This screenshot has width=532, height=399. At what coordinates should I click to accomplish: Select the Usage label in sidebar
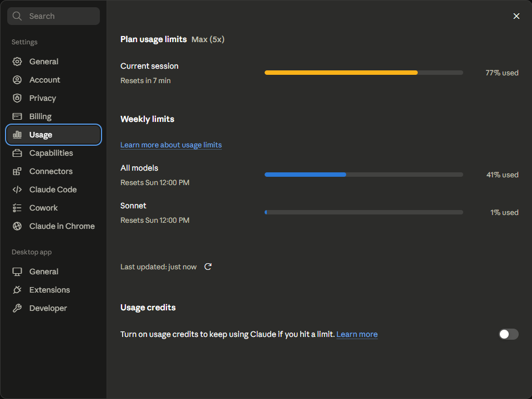coord(40,135)
